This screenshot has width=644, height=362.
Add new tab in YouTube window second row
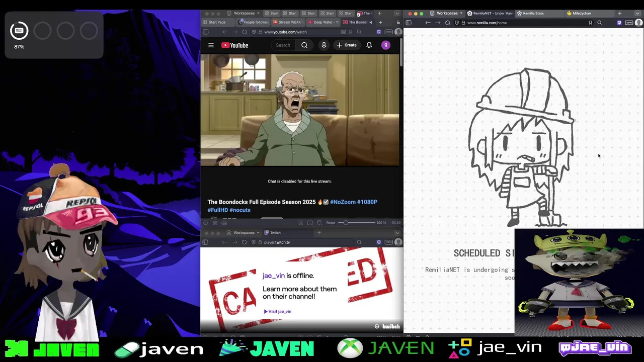pos(380,22)
